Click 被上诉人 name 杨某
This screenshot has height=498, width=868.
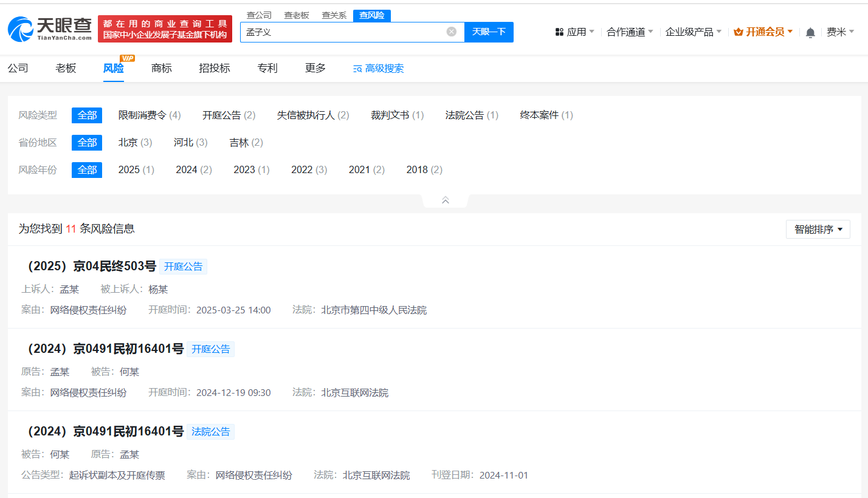(158, 290)
